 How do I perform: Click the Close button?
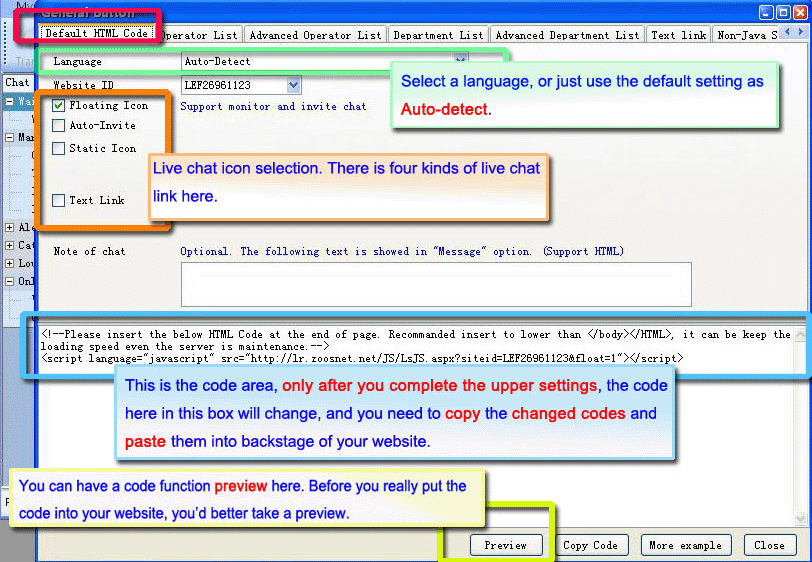770,545
